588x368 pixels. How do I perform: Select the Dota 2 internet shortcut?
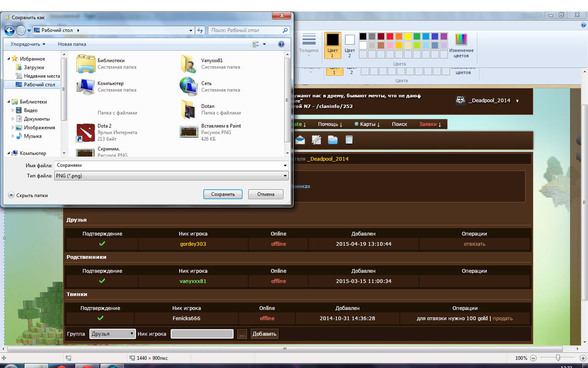pos(86,132)
